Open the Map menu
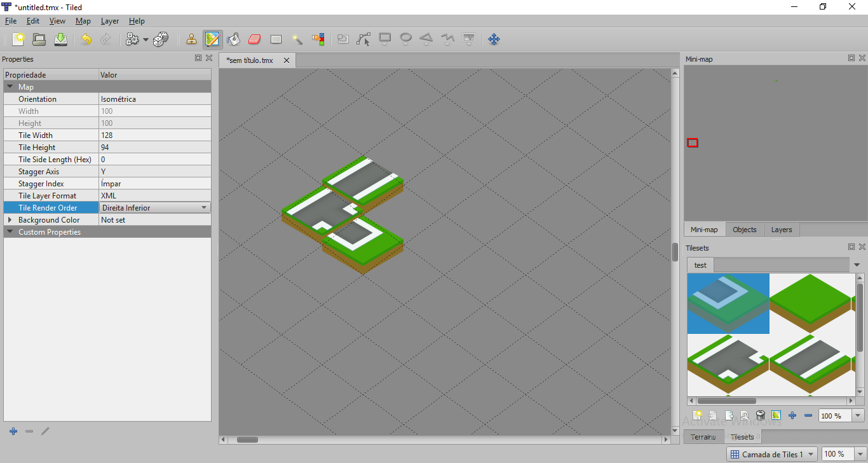The image size is (868, 463). click(x=83, y=21)
